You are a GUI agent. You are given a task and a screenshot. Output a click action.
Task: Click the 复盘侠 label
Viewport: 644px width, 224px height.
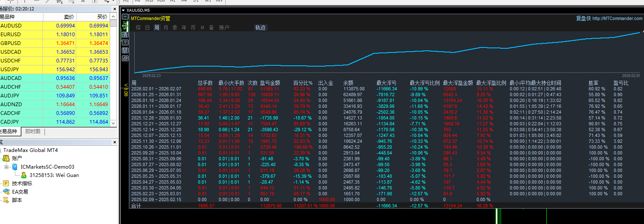pos(583,19)
